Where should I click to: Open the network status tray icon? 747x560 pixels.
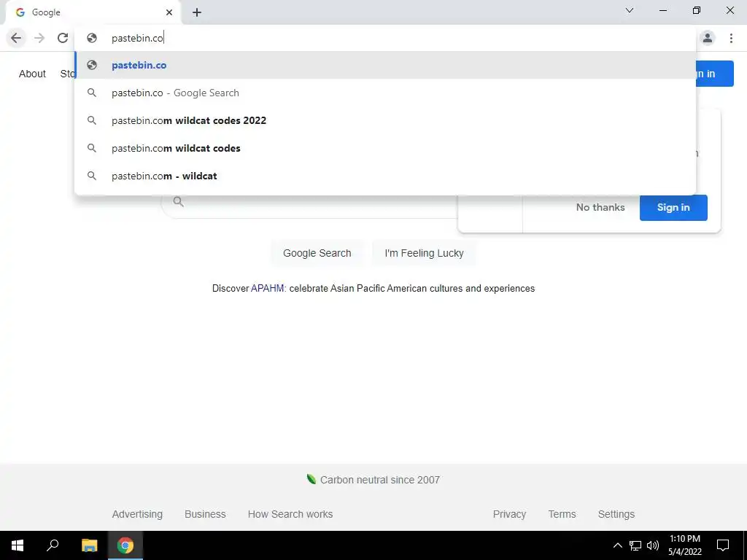coord(635,545)
